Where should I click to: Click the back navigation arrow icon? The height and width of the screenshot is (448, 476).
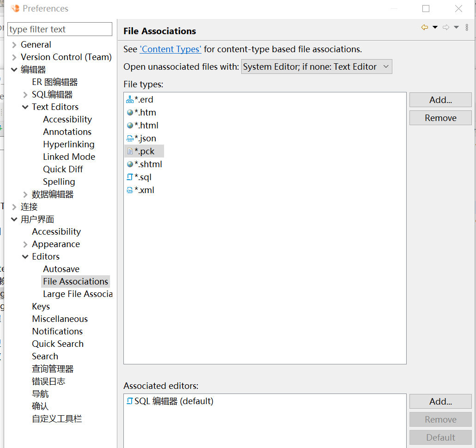click(424, 28)
